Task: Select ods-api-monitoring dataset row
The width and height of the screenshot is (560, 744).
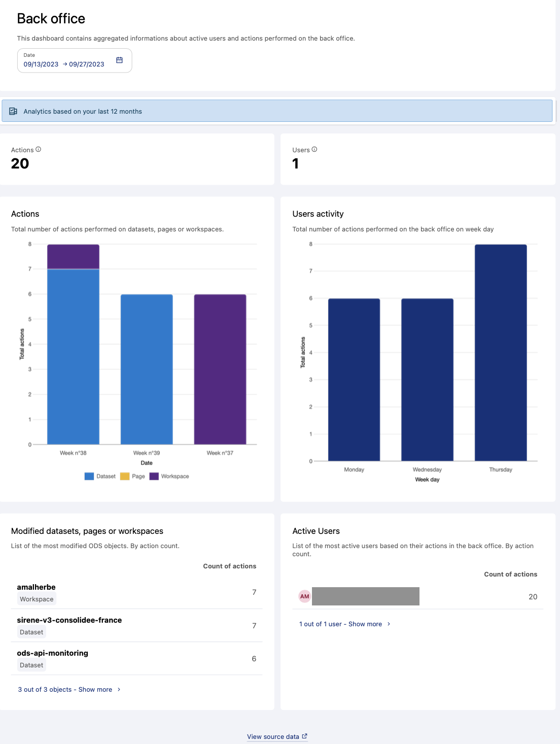Action: point(136,658)
